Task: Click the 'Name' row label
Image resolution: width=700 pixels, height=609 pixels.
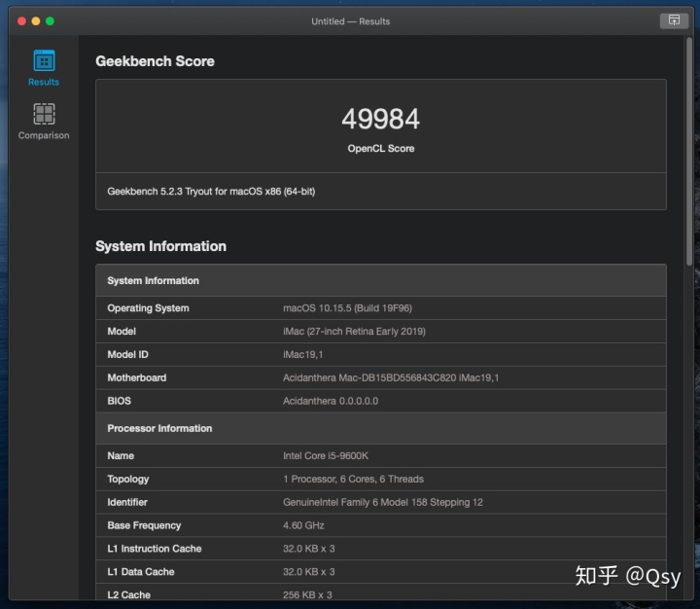Action: point(121,455)
